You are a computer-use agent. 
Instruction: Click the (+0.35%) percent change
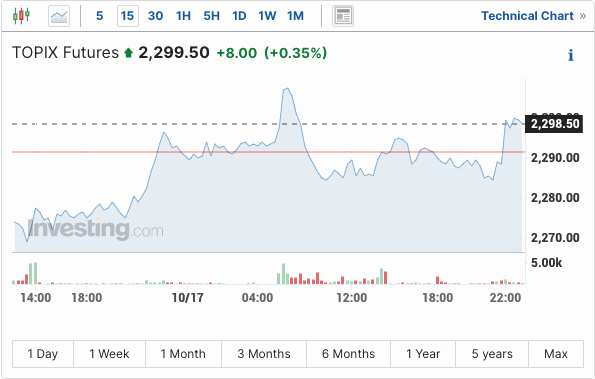295,53
